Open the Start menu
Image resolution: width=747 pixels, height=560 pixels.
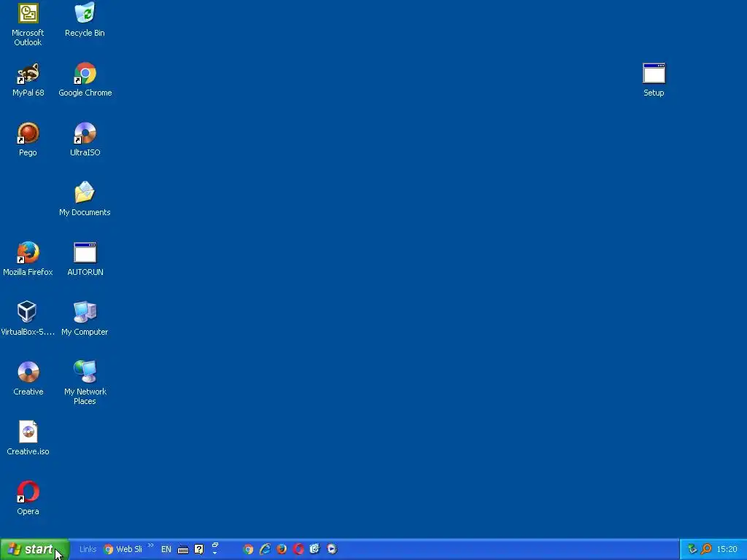(x=34, y=549)
